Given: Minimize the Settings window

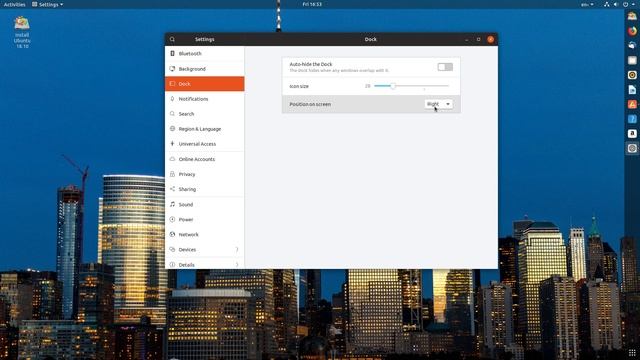Looking at the screenshot, I should [467, 40].
